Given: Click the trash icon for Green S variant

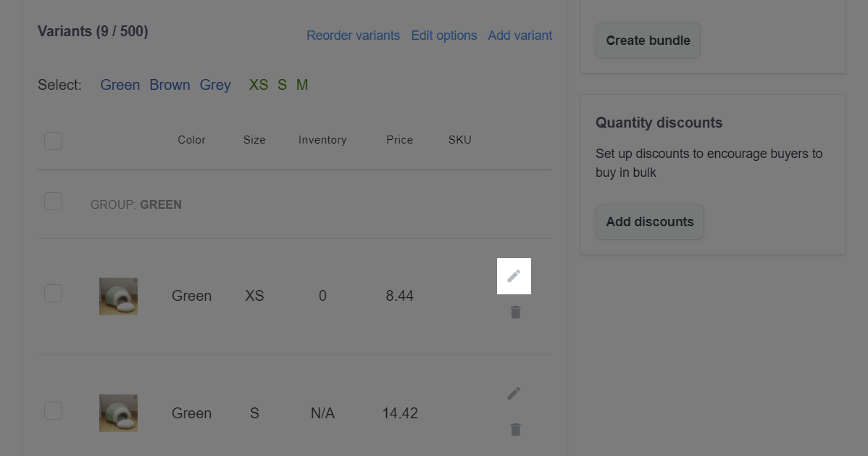Looking at the screenshot, I should 515,430.
